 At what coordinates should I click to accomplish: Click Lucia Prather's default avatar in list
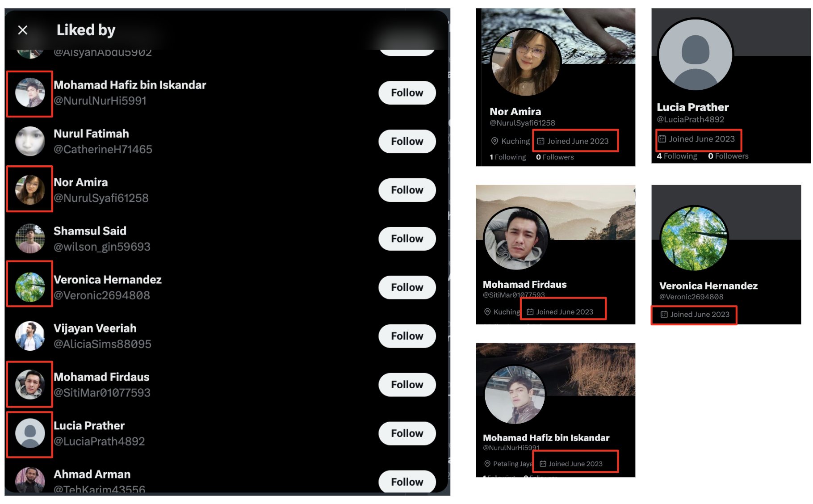coord(30,433)
